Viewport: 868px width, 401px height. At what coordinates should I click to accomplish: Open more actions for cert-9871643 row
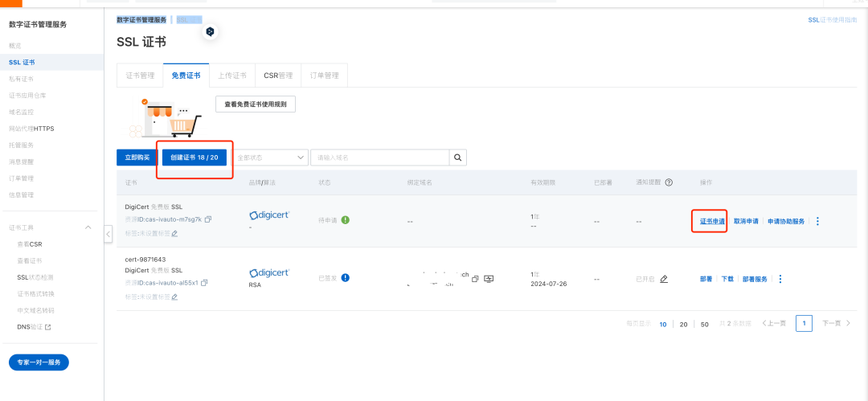780,279
